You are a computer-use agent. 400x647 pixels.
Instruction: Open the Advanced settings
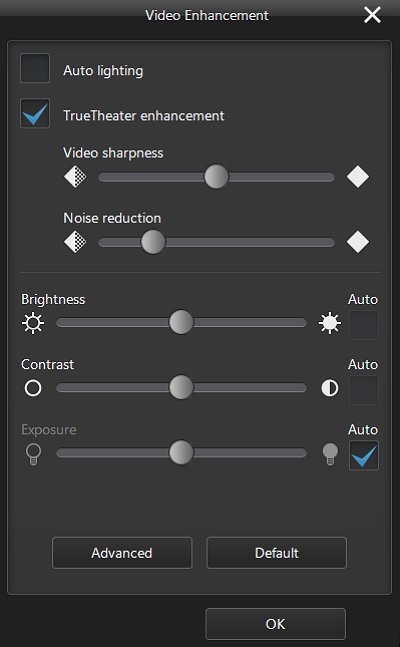(x=122, y=553)
